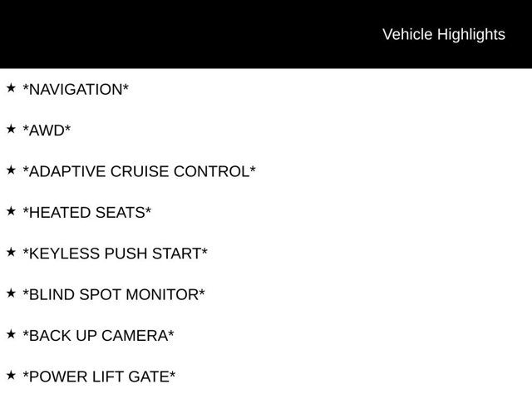Viewport: 532px width, 399px height.
Task: Select the star bullet for ADAPTIVE CRUISE CONTROL
Action: tap(11, 170)
